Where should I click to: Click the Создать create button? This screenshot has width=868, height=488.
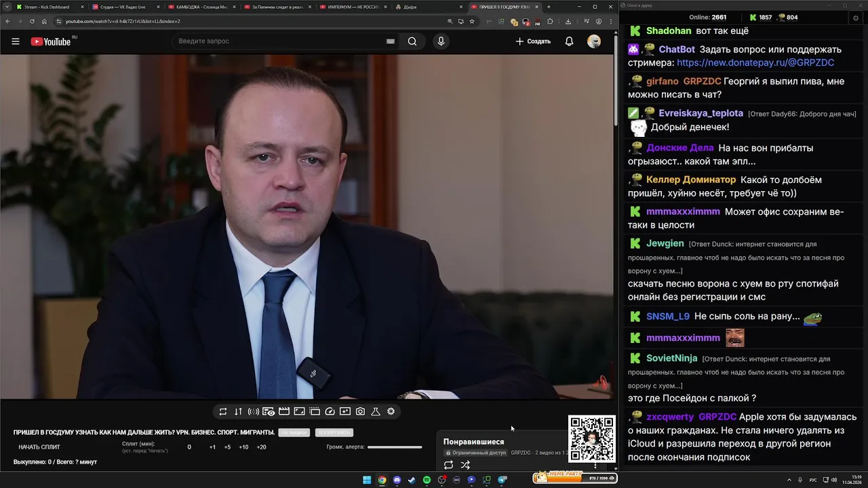pyautogui.click(x=533, y=41)
